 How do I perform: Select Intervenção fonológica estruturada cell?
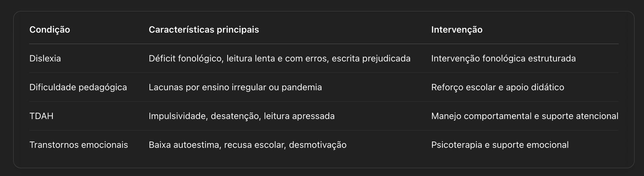(x=503, y=59)
